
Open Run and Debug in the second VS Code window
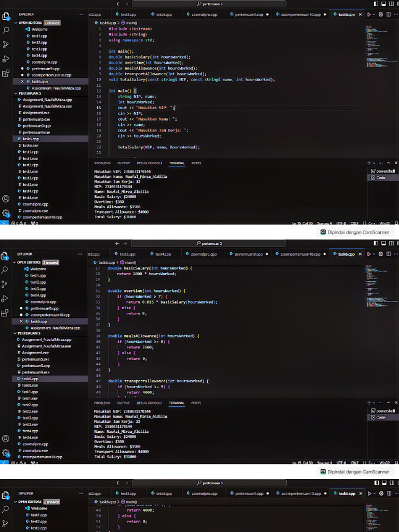pyautogui.click(x=5, y=299)
